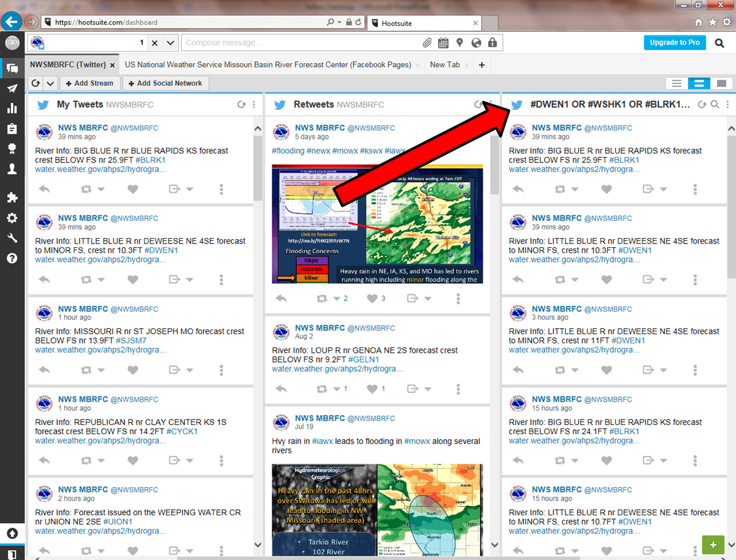736x560 pixels.
Task: Go back using browser back arrow
Action: (12, 22)
